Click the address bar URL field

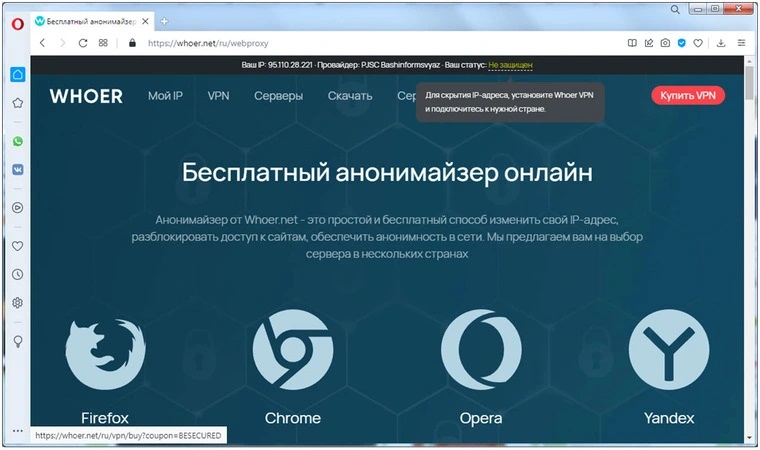[350, 44]
